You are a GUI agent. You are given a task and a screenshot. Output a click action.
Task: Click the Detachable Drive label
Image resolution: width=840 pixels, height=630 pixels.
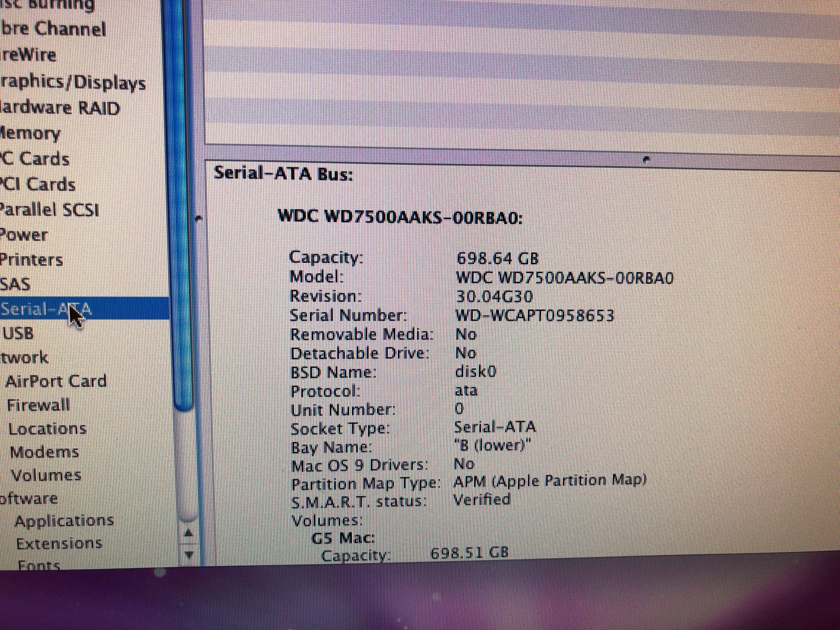(x=360, y=353)
